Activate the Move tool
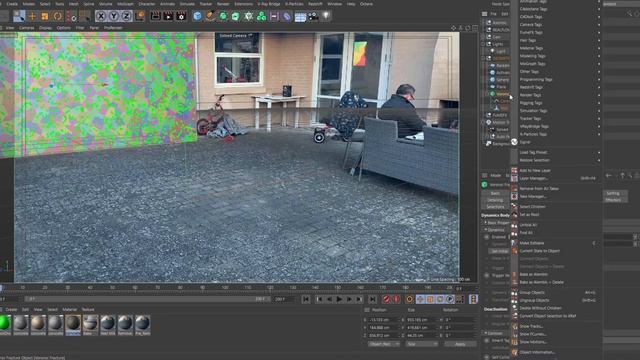Viewport: 640px width, 360px height. pos(32,16)
